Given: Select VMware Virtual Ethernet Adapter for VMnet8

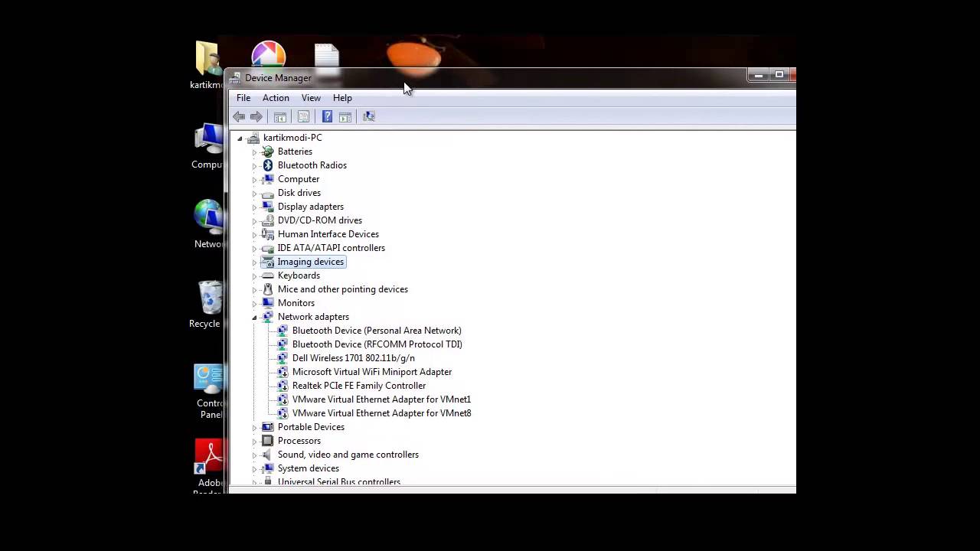Looking at the screenshot, I should pyautogui.click(x=381, y=413).
